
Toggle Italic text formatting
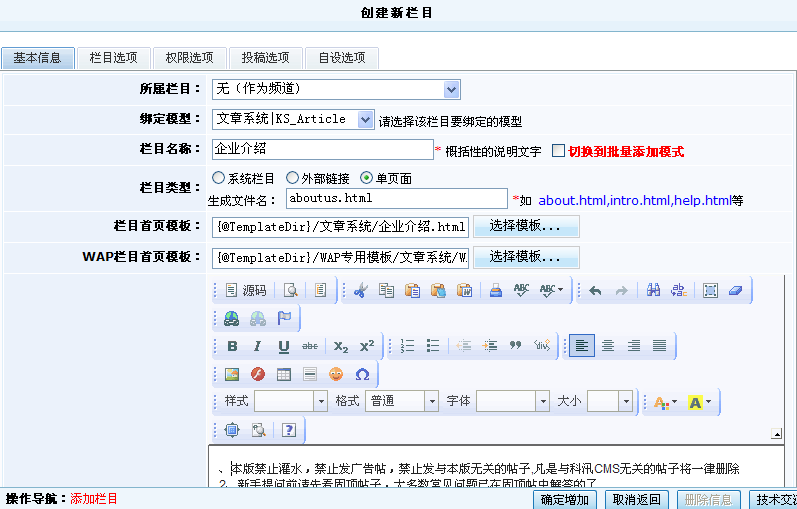pos(258,346)
